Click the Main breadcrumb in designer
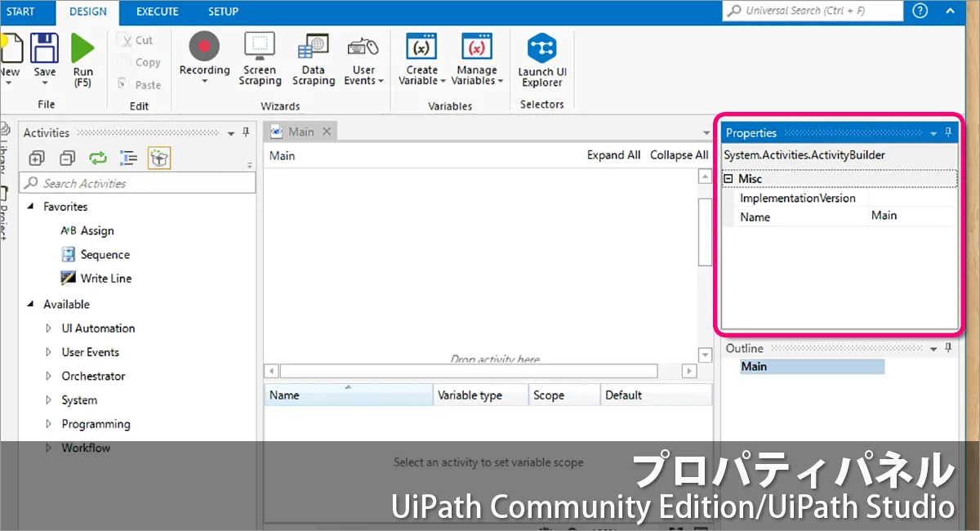The width and height of the screenshot is (980, 531). [282, 155]
